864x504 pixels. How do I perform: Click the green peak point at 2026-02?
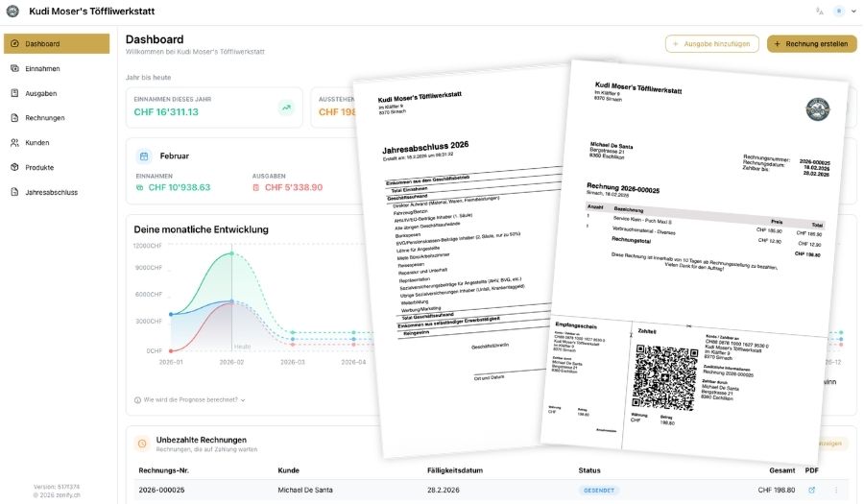pyautogui.click(x=232, y=253)
